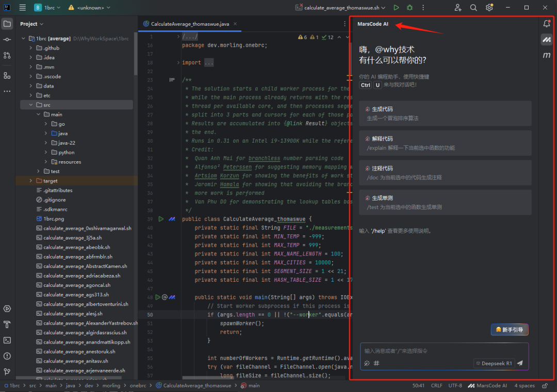Open the Project view dropdown

tap(31, 24)
